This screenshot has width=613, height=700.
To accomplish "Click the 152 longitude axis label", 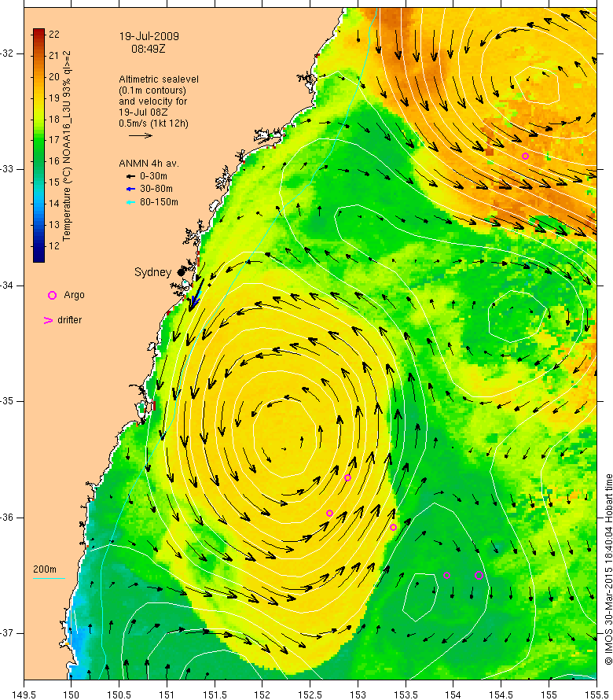I will tap(262, 695).
